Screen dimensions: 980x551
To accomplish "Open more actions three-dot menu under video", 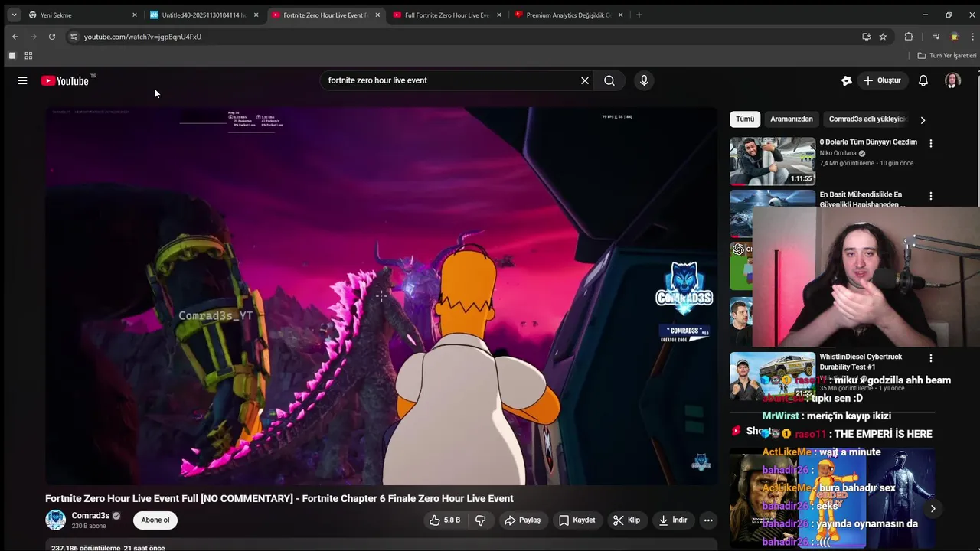I will 708,520.
